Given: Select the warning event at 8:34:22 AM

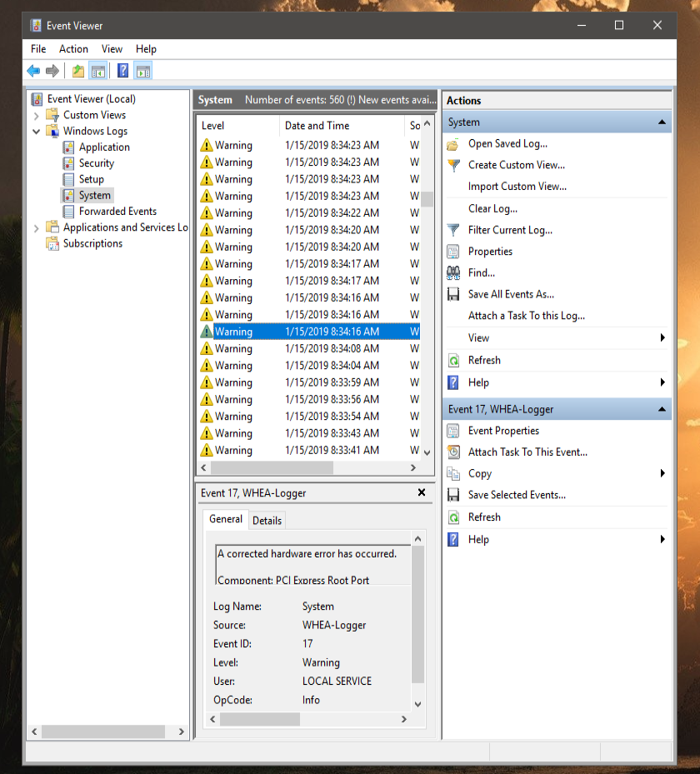Looking at the screenshot, I should 309,213.
